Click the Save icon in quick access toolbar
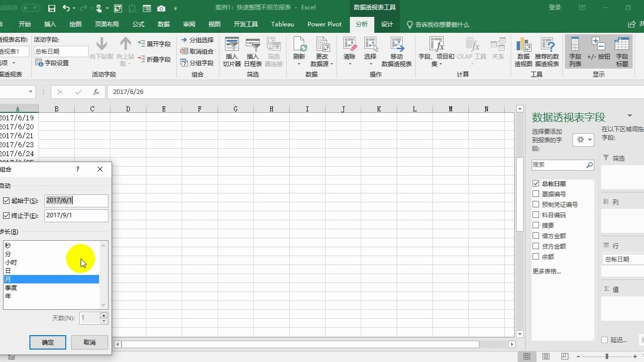Image resolution: width=644 pixels, height=362 pixels. [52, 8]
